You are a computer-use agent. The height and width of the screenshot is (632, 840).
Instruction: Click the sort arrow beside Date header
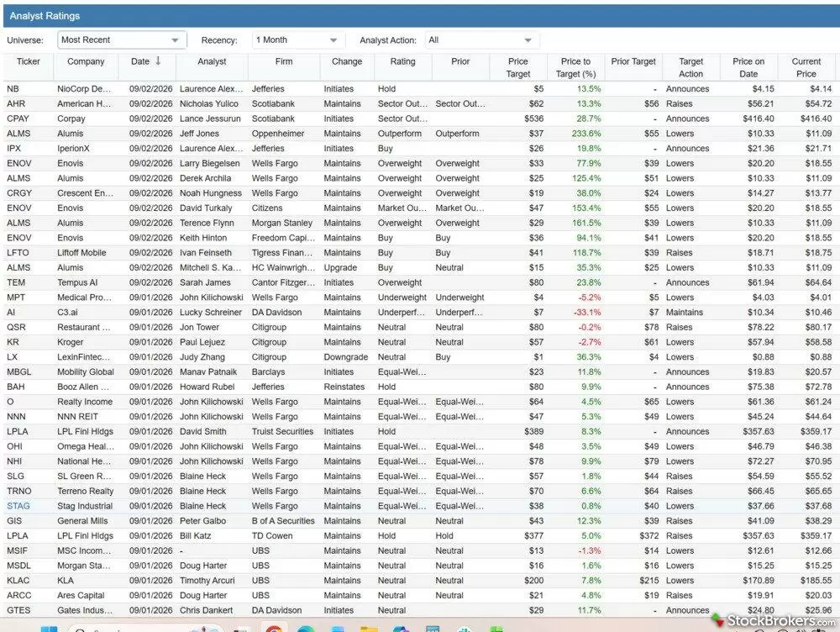pyautogui.click(x=158, y=61)
